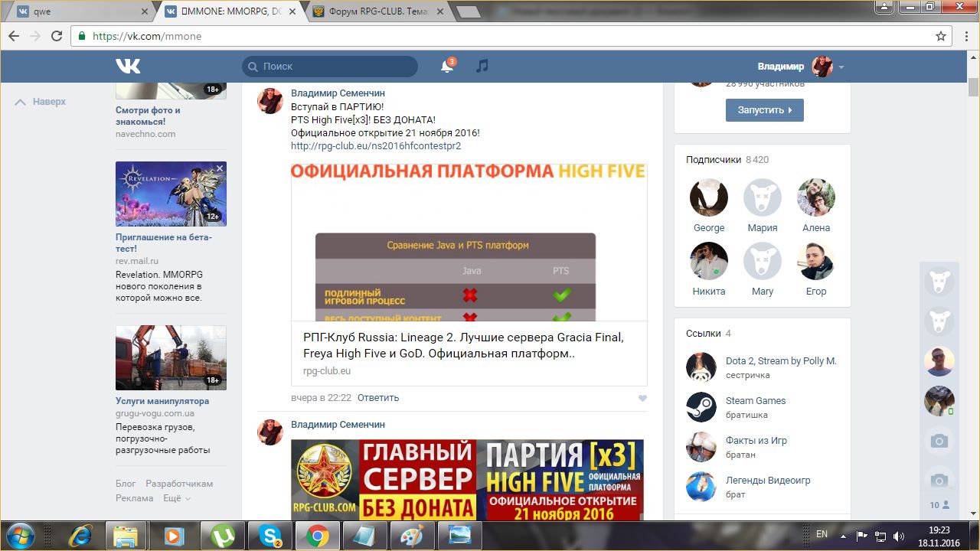980x551 pixels.
Task: Like the post with the heart icon
Action: [x=642, y=398]
